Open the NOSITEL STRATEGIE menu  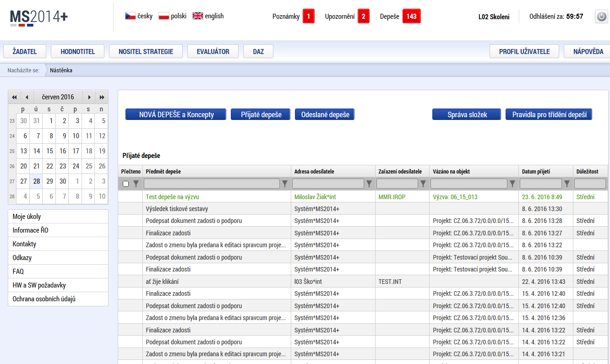click(146, 51)
